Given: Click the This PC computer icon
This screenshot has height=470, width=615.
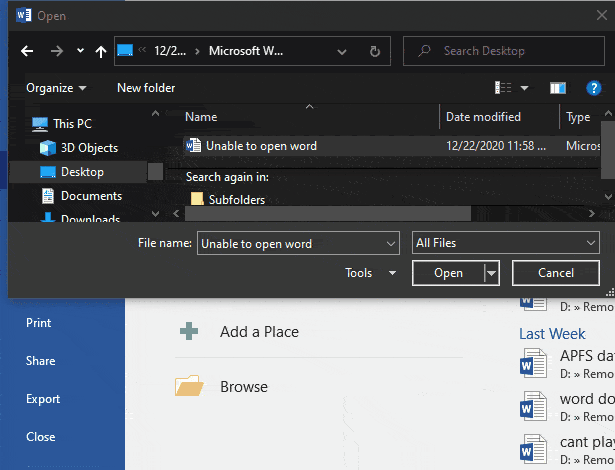Looking at the screenshot, I should [40, 124].
